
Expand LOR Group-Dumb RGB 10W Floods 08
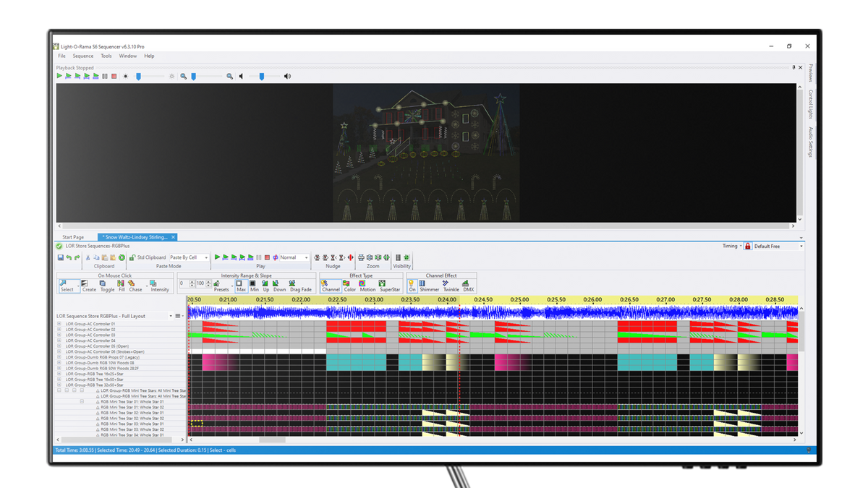(x=59, y=363)
